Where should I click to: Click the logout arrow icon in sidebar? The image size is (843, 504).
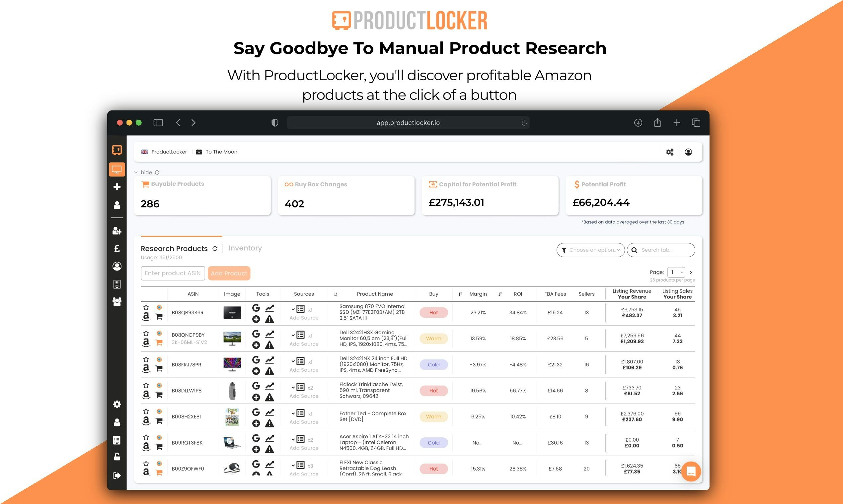click(x=116, y=475)
